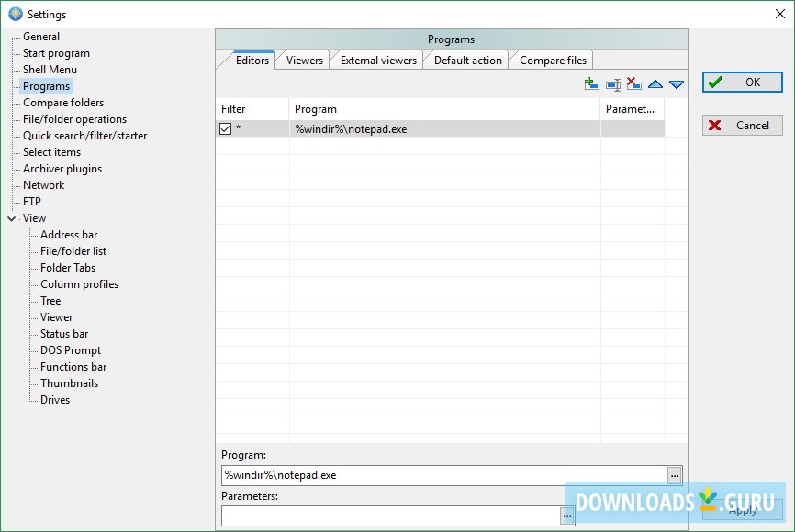Toggle the checkbox for the notepad filter entry
795x532 pixels.
(x=225, y=128)
